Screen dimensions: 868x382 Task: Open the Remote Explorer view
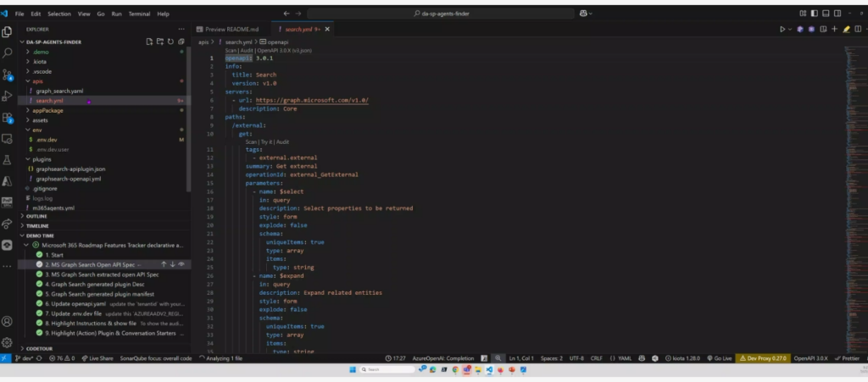(7, 139)
